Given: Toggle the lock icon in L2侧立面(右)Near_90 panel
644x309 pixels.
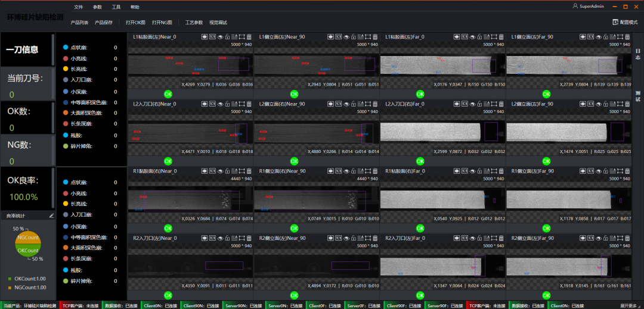Looking at the screenshot, I should coord(354,104).
